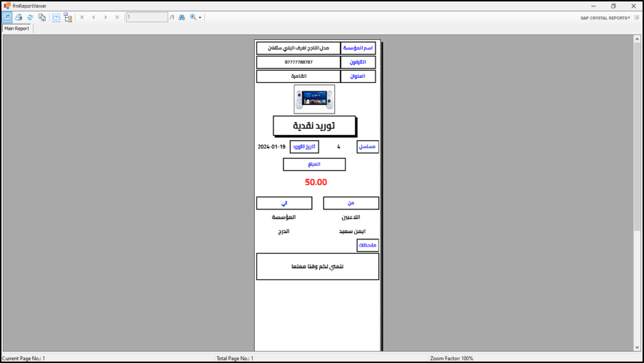Click the Copy toolbar icon
This screenshot has height=363, width=644.
tap(42, 17)
